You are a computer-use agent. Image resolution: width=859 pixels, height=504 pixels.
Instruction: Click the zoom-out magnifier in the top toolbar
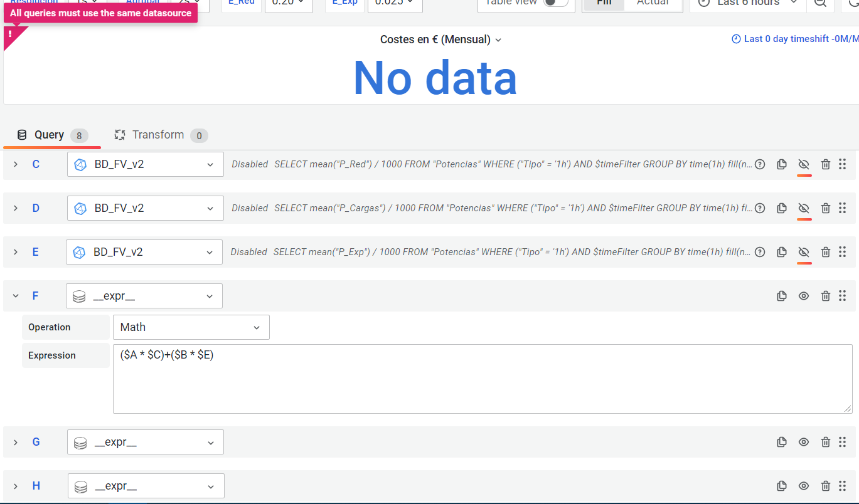(x=821, y=4)
